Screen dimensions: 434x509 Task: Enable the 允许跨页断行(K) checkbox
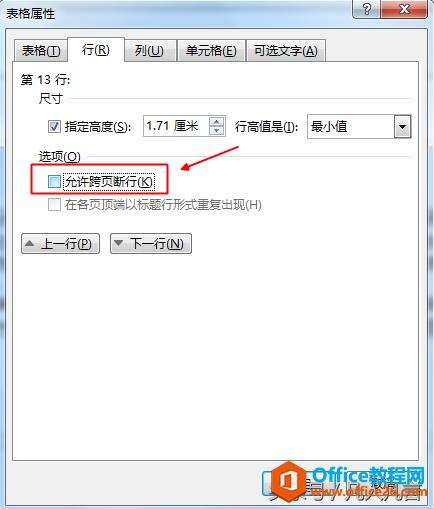pos(54,182)
